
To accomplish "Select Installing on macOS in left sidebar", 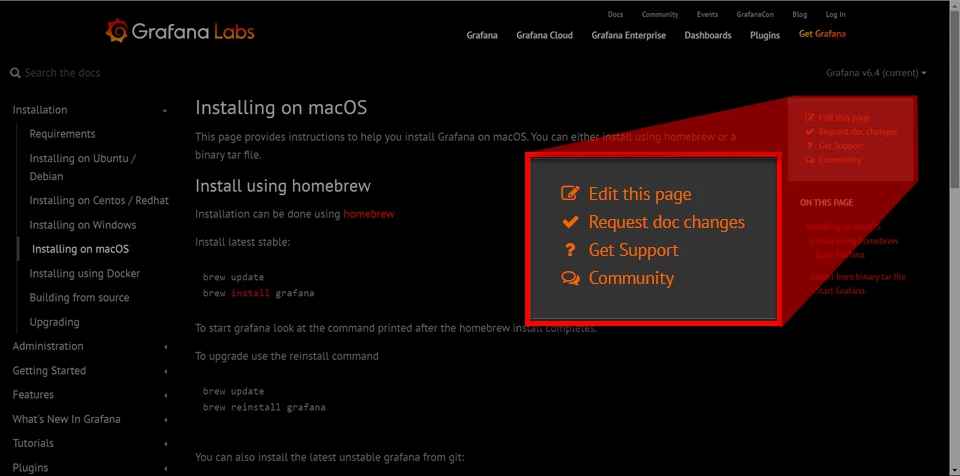I will click(x=80, y=249).
